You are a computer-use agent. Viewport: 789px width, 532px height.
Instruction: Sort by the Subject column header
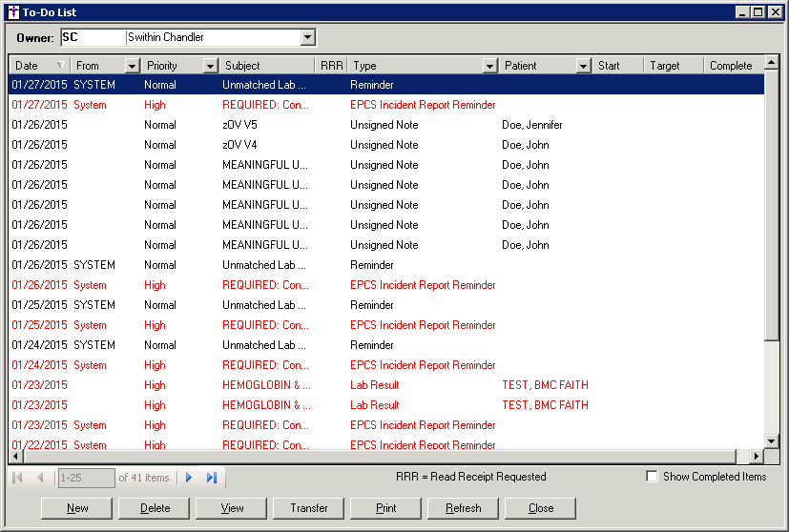(x=267, y=66)
